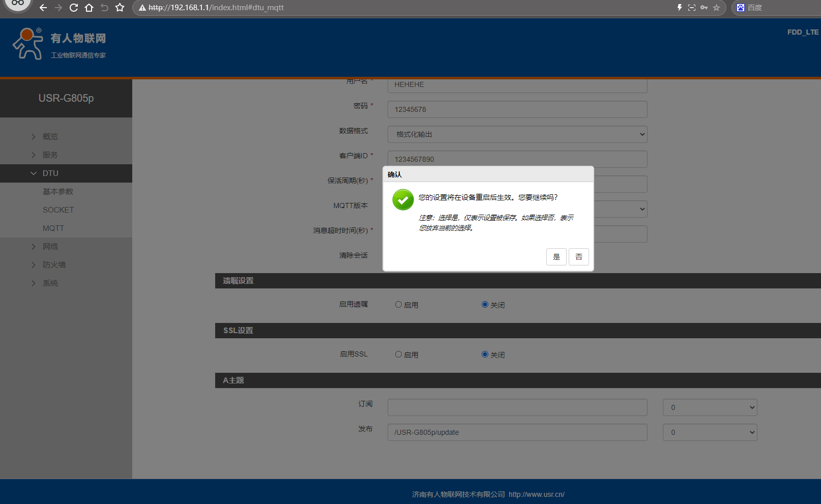Reload the page with the refresh icon
The width and height of the screenshot is (821, 504).
74,8
